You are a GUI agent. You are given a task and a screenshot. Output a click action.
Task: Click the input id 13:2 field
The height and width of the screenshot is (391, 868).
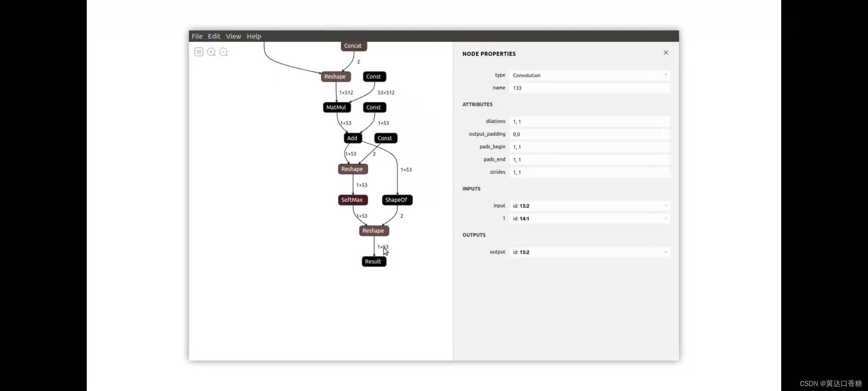click(x=590, y=206)
